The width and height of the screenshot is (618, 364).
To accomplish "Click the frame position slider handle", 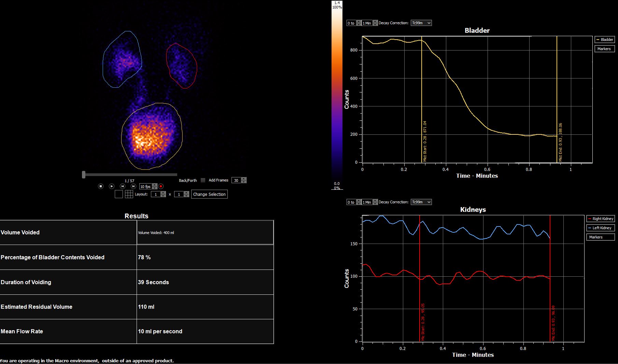I will point(84,175).
